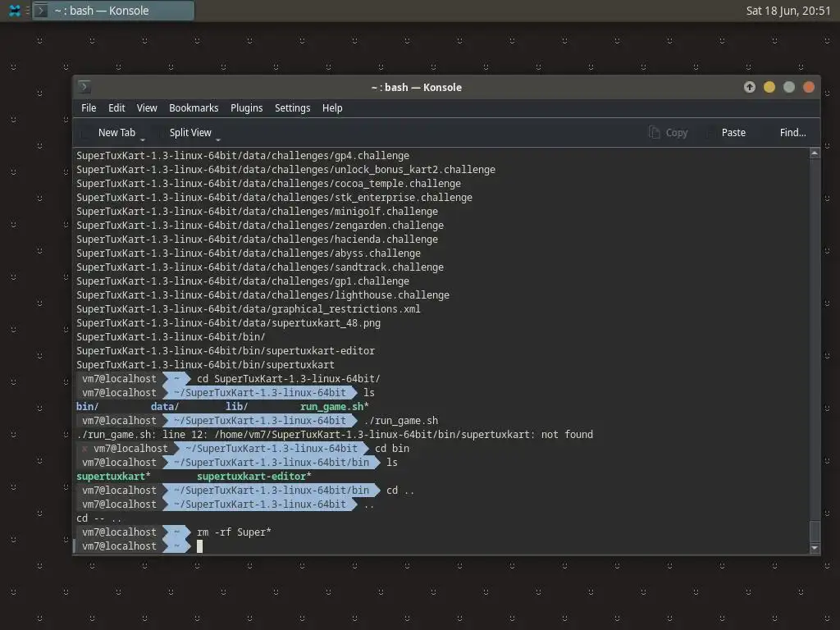Click the line ending minigolf.challenge
The width and height of the screenshot is (840, 630).
click(257, 211)
